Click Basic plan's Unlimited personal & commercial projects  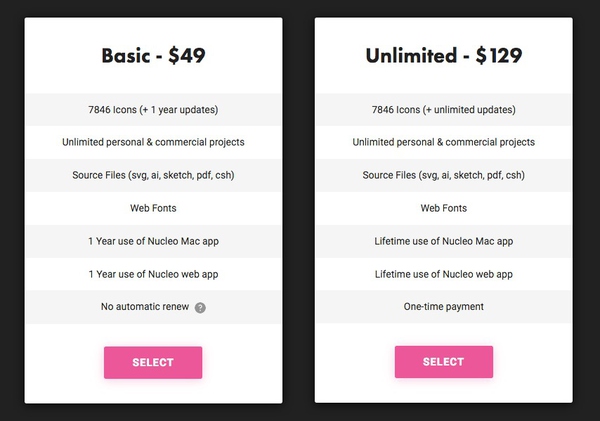point(153,142)
